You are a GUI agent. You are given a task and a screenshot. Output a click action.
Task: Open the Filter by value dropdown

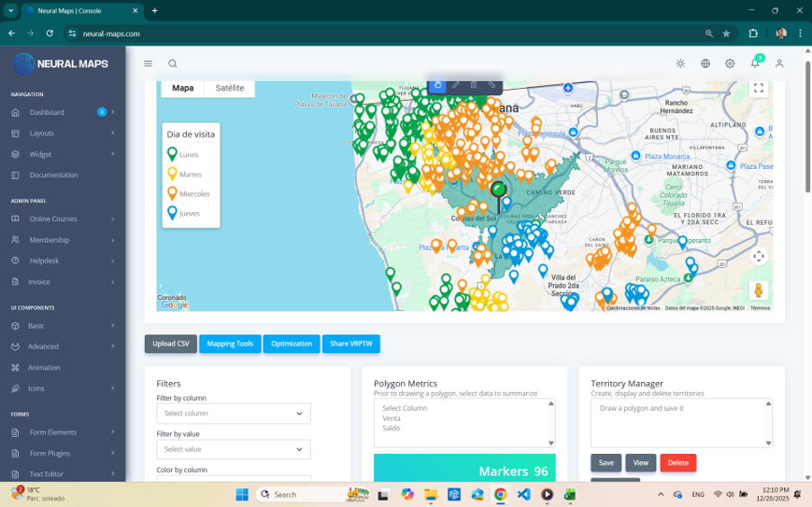tap(234, 449)
